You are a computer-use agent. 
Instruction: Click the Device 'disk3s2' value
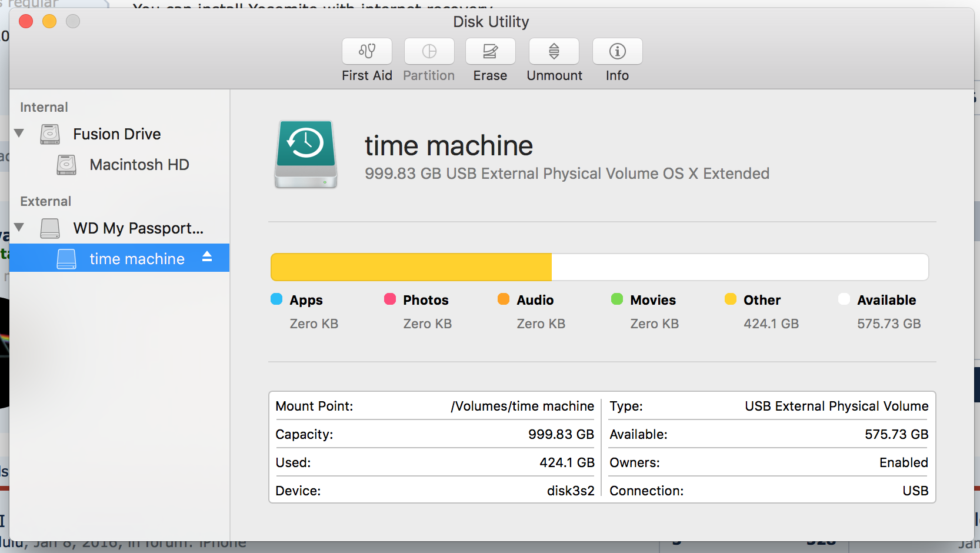571,491
